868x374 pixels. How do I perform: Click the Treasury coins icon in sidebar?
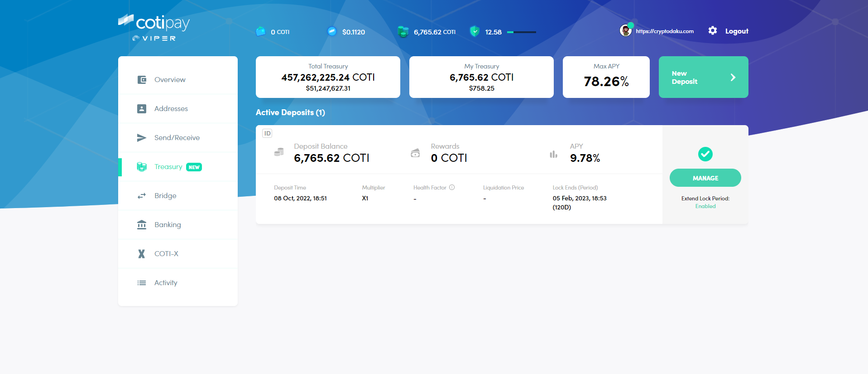point(142,167)
